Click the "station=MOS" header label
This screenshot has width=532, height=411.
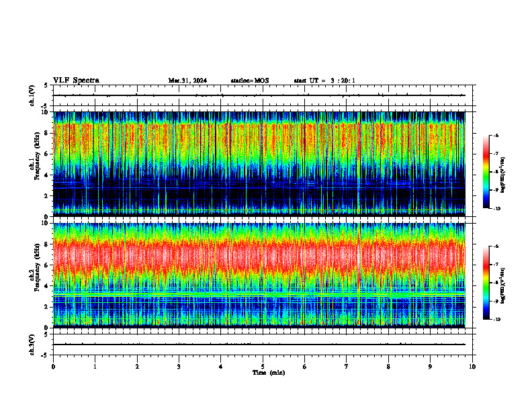[250, 81]
